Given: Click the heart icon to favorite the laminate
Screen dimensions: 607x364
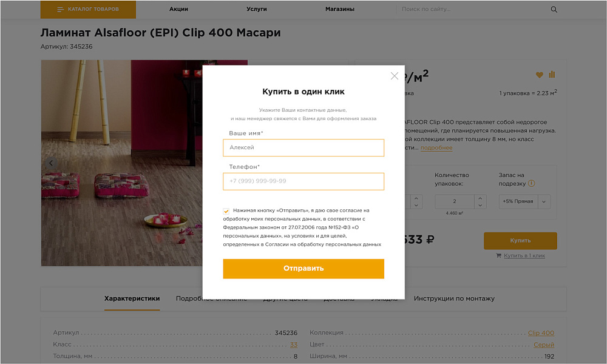Looking at the screenshot, I should (x=539, y=75).
